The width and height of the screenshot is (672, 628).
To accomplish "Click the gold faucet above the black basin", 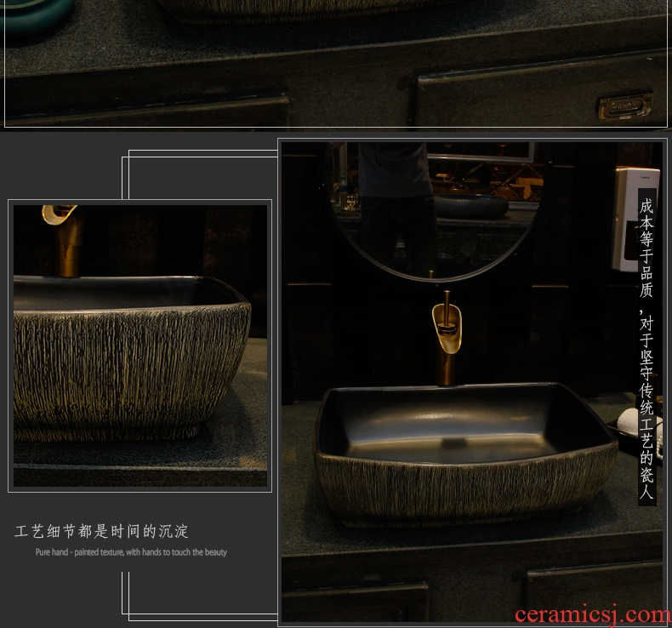I will point(446,336).
